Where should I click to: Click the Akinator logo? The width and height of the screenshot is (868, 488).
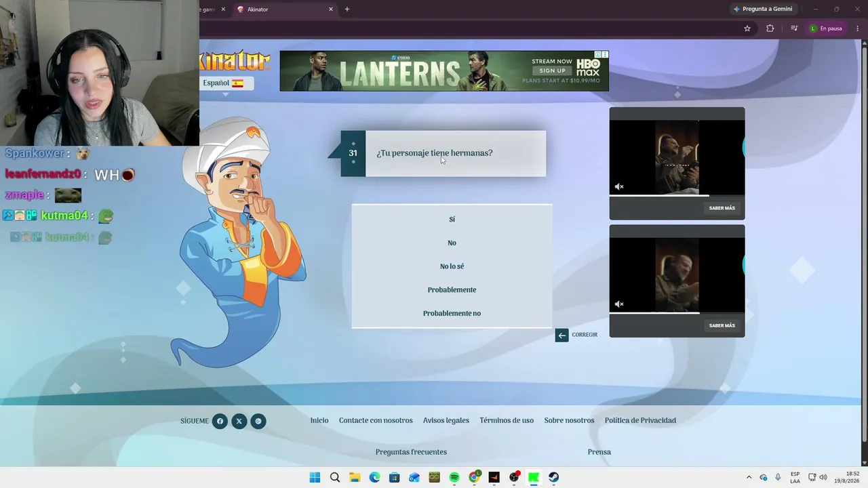[235, 61]
